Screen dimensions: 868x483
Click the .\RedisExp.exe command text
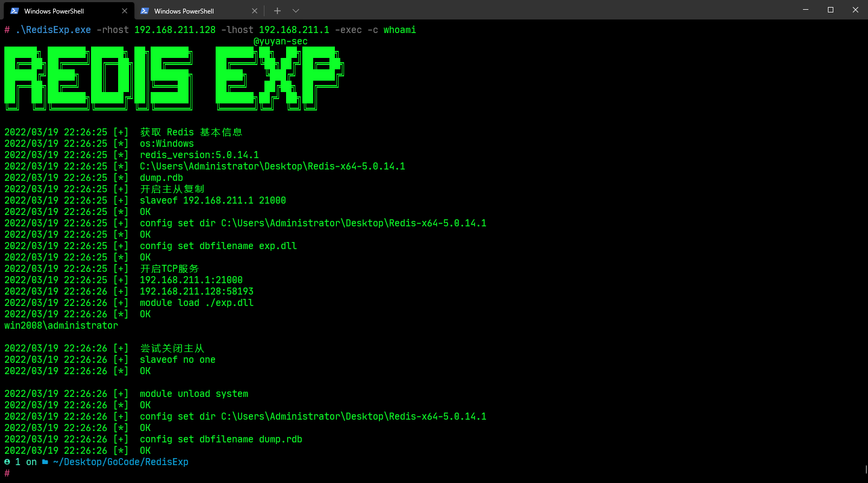tap(53, 30)
